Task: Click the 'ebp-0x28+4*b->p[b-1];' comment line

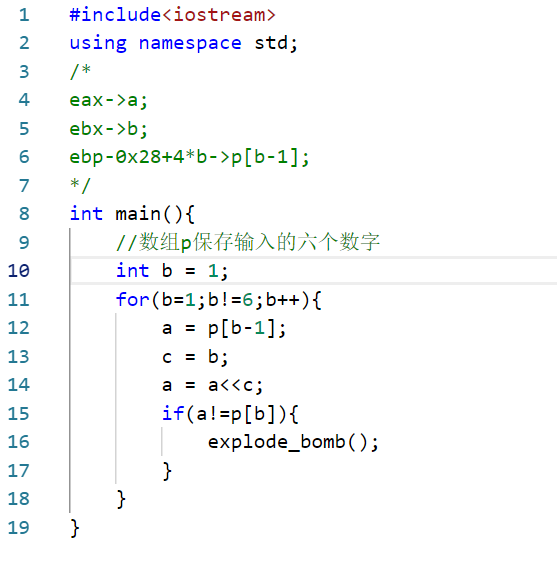Action: (190, 157)
